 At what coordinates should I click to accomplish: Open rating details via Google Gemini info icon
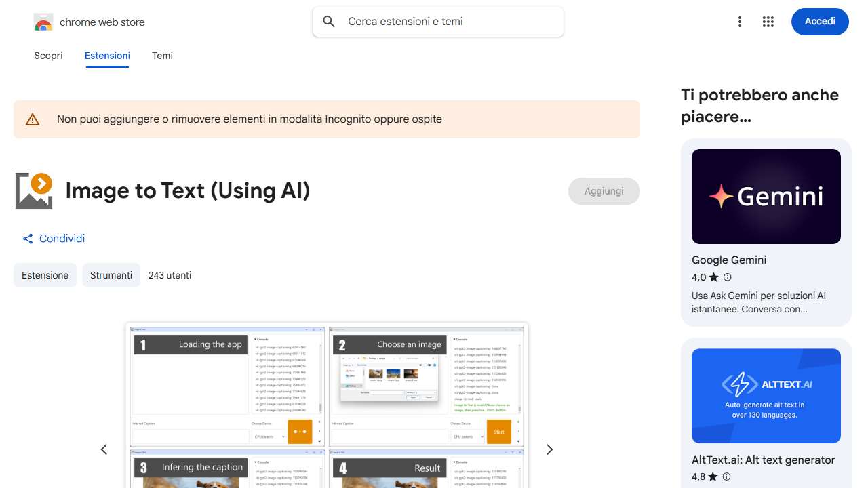pos(726,277)
